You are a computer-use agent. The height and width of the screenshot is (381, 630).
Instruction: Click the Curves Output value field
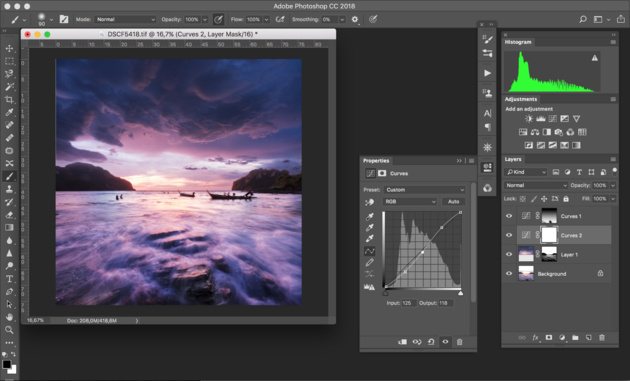tap(445, 303)
